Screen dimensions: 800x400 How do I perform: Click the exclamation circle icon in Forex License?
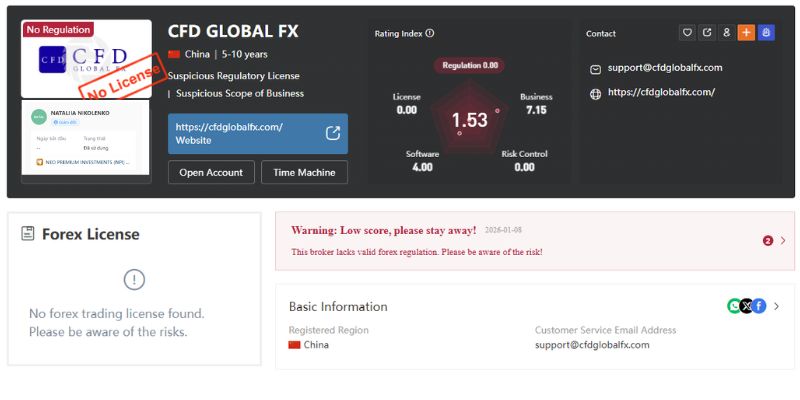pos(134,280)
